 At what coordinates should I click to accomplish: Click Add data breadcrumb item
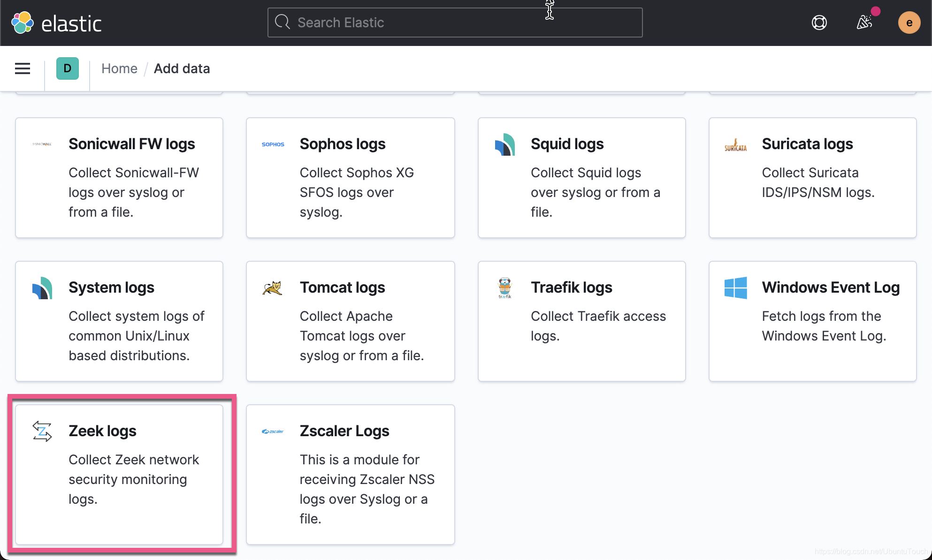[181, 68]
